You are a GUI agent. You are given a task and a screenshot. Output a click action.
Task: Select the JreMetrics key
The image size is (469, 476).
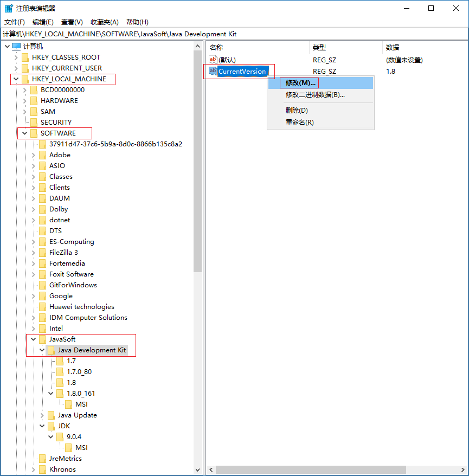(65, 459)
